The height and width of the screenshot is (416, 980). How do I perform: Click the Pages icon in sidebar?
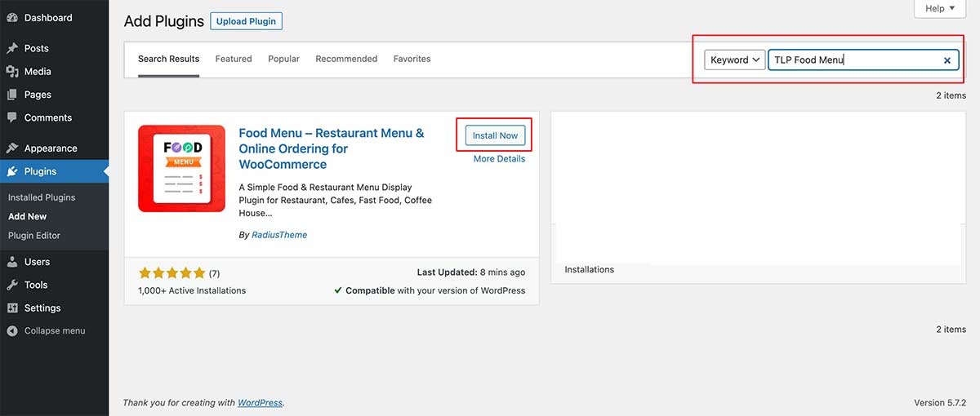point(12,95)
